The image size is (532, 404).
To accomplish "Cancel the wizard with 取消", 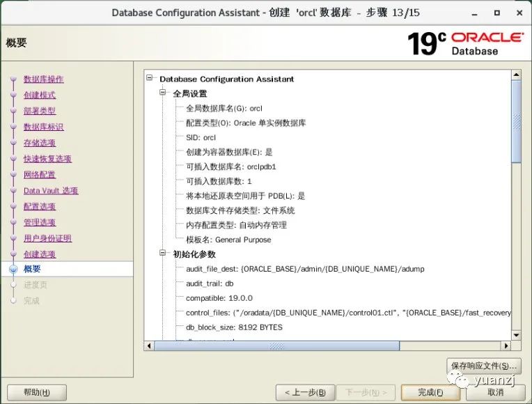I will point(495,393).
